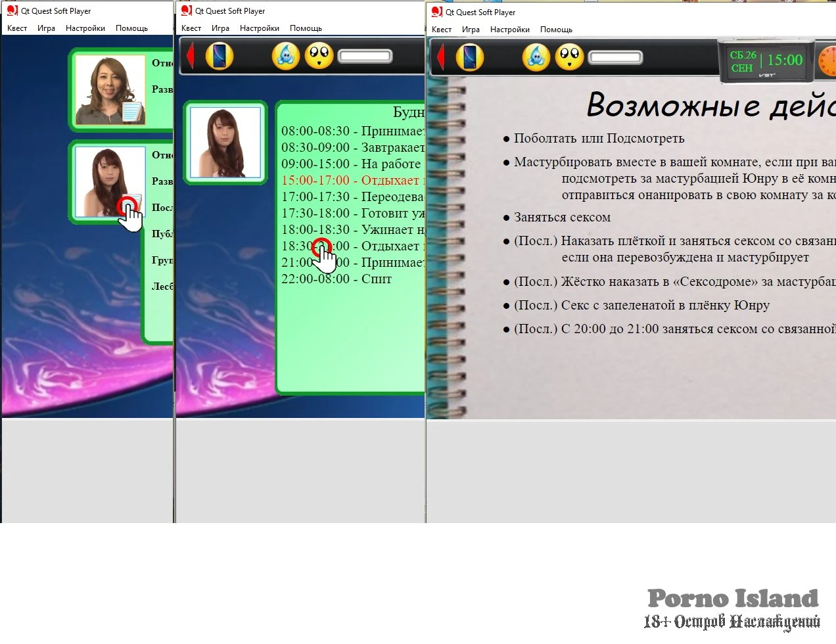Screen dimensions: 836x644
Task: Click the red back arrow in the rightmost window
Action: point(441,57)
